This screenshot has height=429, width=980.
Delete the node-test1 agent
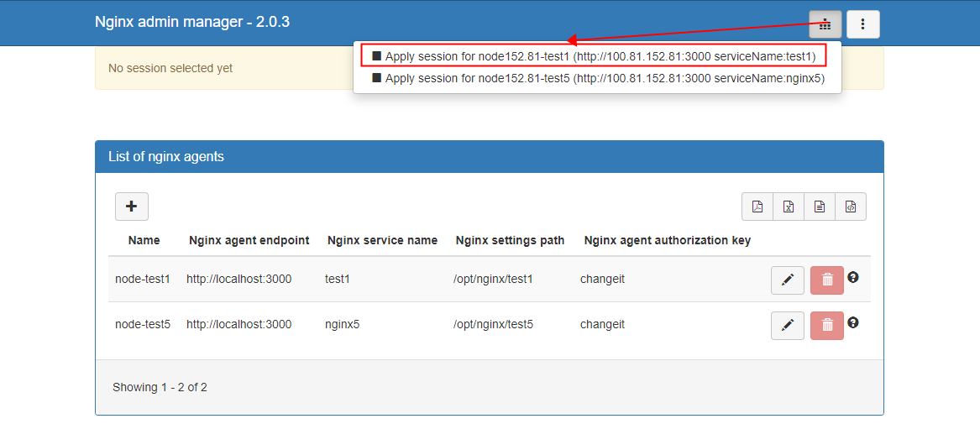tap(826, 280)
